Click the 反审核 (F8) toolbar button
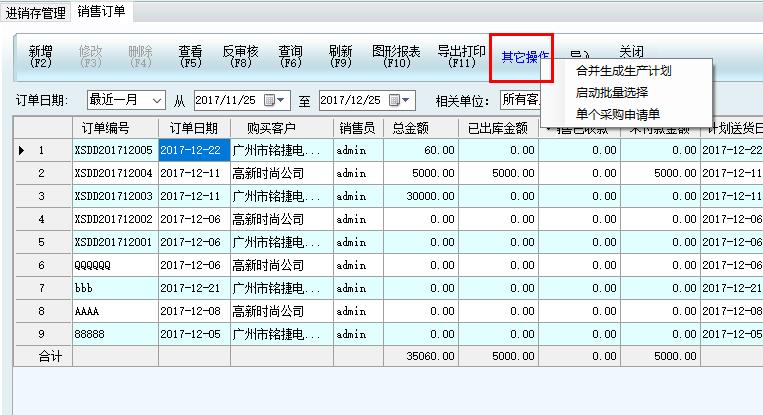The image size is (763, 415). click(x=240, y=57)
